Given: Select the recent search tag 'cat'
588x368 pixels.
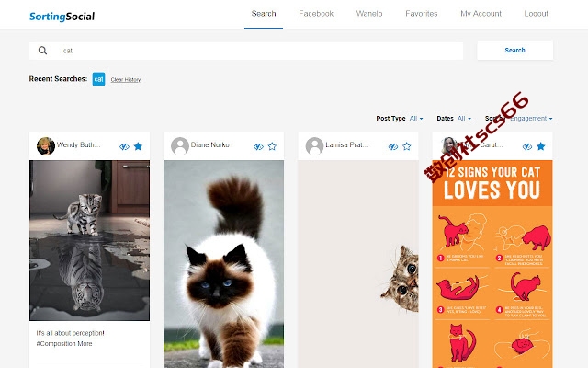Looking at the screenshot, I should click(98, 79).
